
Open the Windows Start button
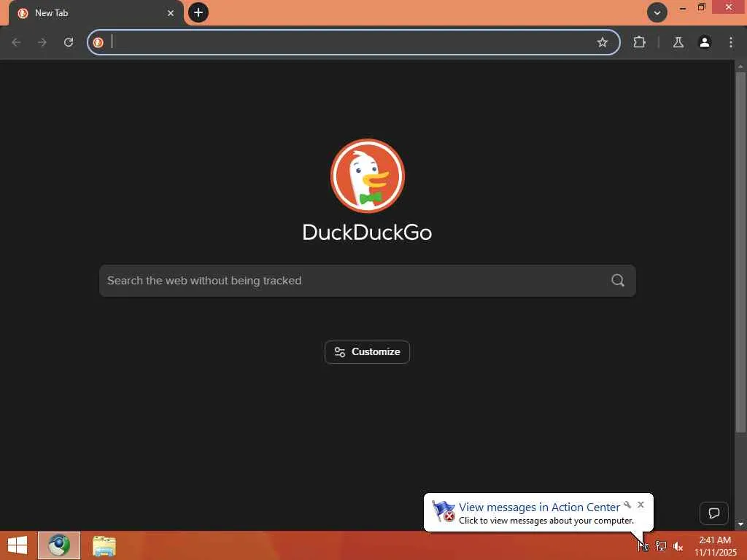tap(18, 545)
